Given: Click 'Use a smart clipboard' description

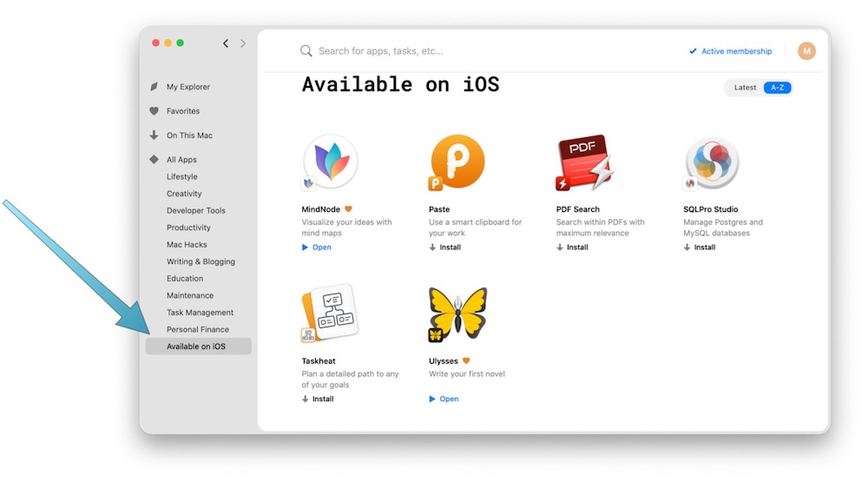Looking at the screenshot, I should pyautogui.click(x=475, y=228).
